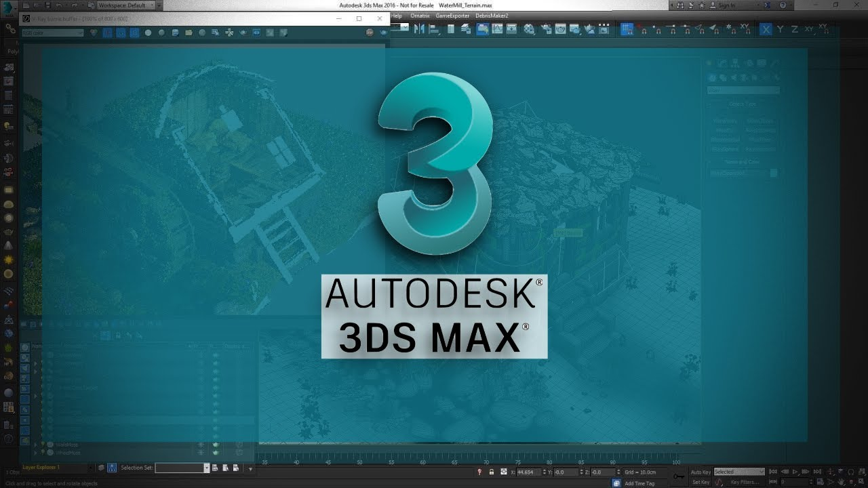Switch to the Geometry category in Create panel
This screenshot has width=868, height=488.
tap(713, 77)
